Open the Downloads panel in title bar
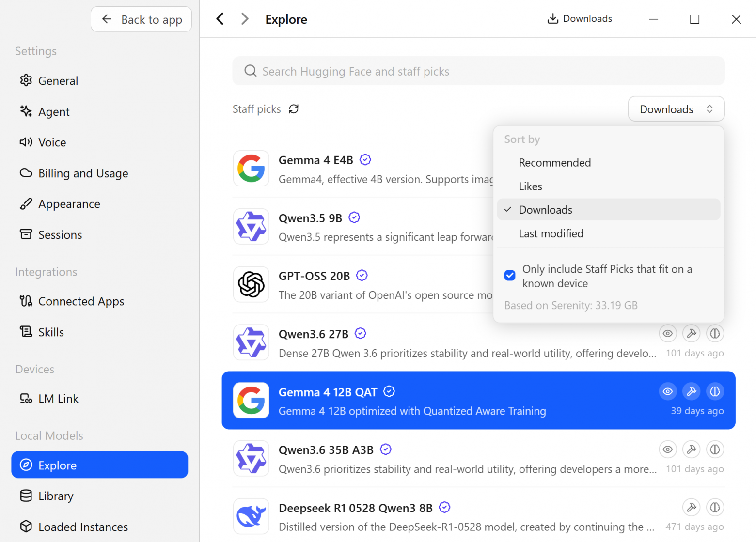Viewport: 756px width, 542px height. 580,19
